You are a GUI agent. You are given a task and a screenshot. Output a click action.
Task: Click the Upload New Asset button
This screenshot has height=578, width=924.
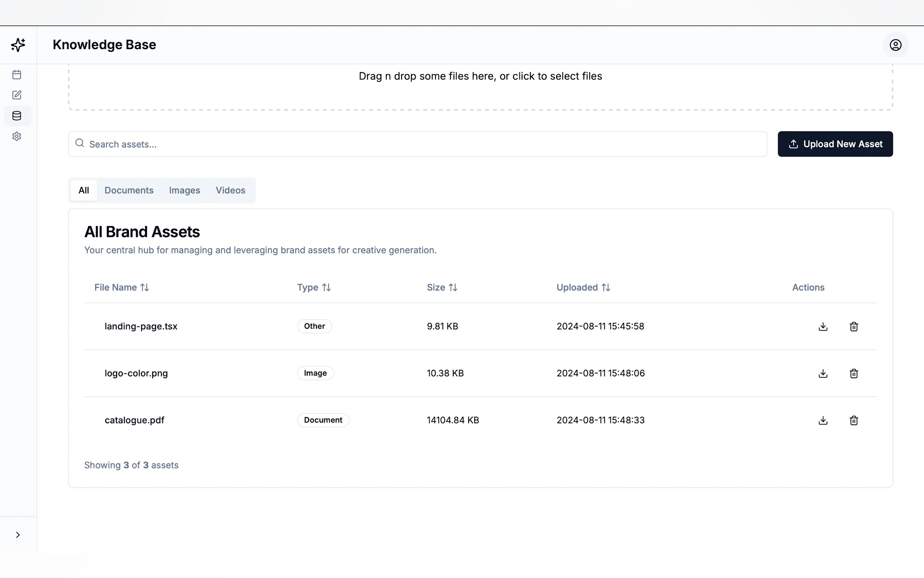[835, 144]
